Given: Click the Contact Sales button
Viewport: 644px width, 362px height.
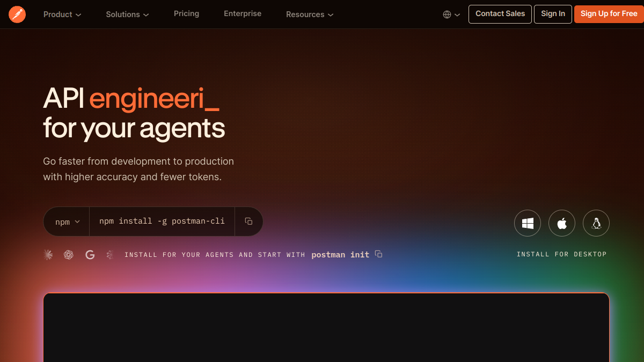Looking at the screenshot, I should tap(500, 14).
